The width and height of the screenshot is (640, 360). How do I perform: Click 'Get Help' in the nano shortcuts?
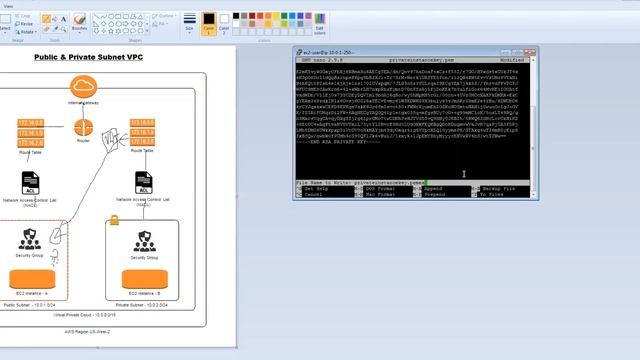click(316, 189)
